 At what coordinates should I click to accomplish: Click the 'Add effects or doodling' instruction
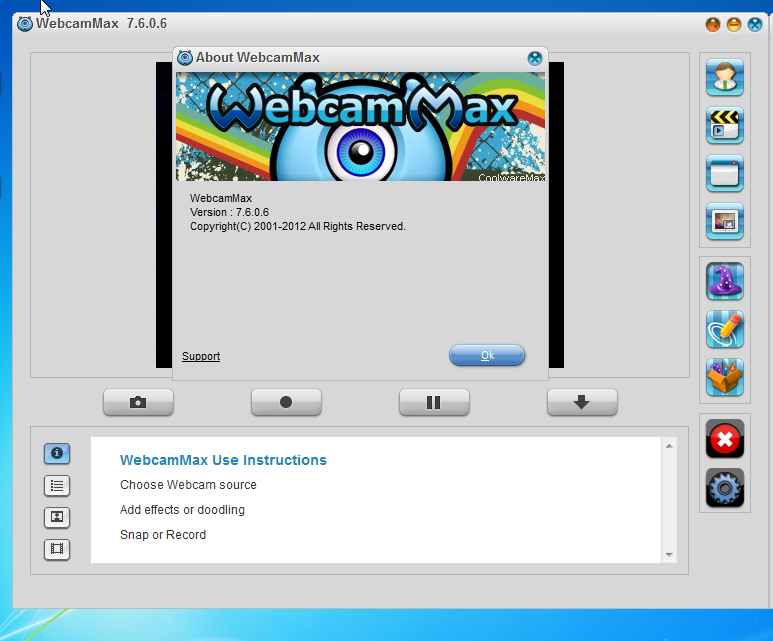click(x=182, y=510)
